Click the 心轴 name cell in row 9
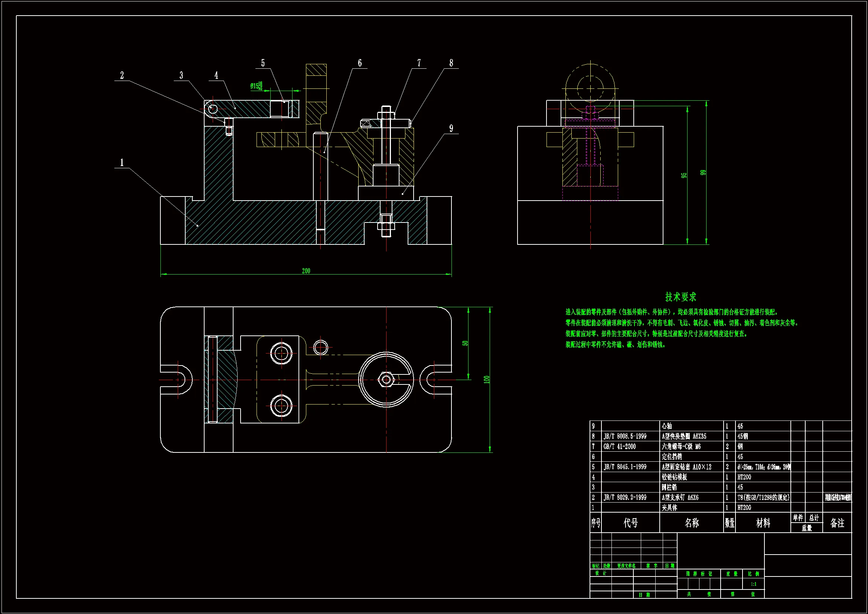The image size is (868, 614). pos(667,426)
